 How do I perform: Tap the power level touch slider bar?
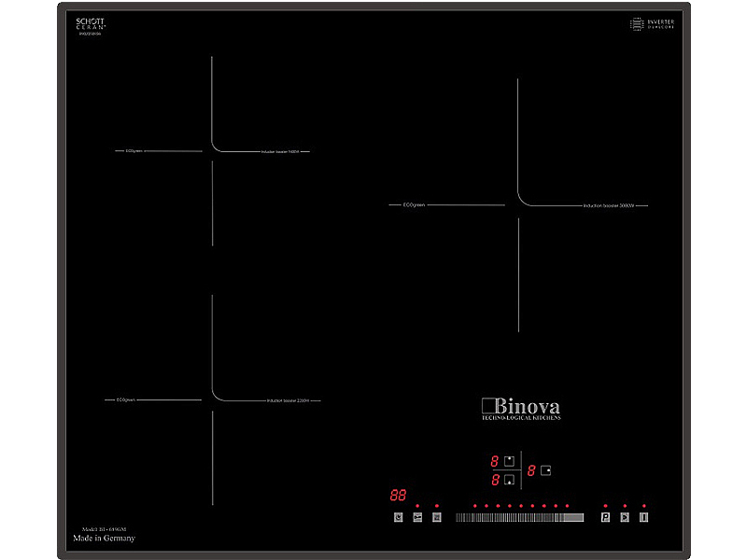(518, 517)
